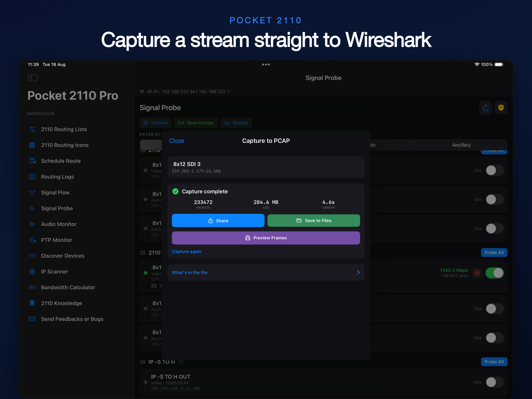Open the Bandwidth Calculator f(x) icon
Screen dimensions: 532x399
tap(32, 287)
